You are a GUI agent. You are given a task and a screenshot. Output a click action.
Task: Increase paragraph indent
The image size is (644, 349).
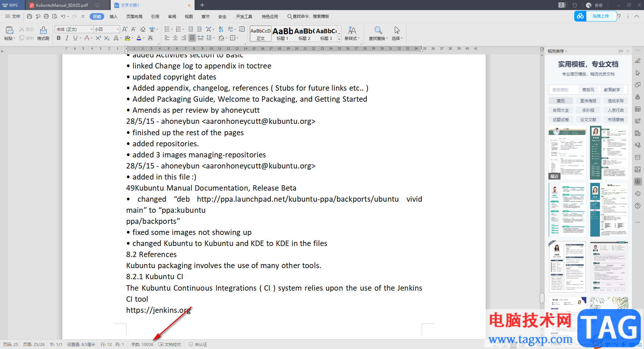click(199, 29)
